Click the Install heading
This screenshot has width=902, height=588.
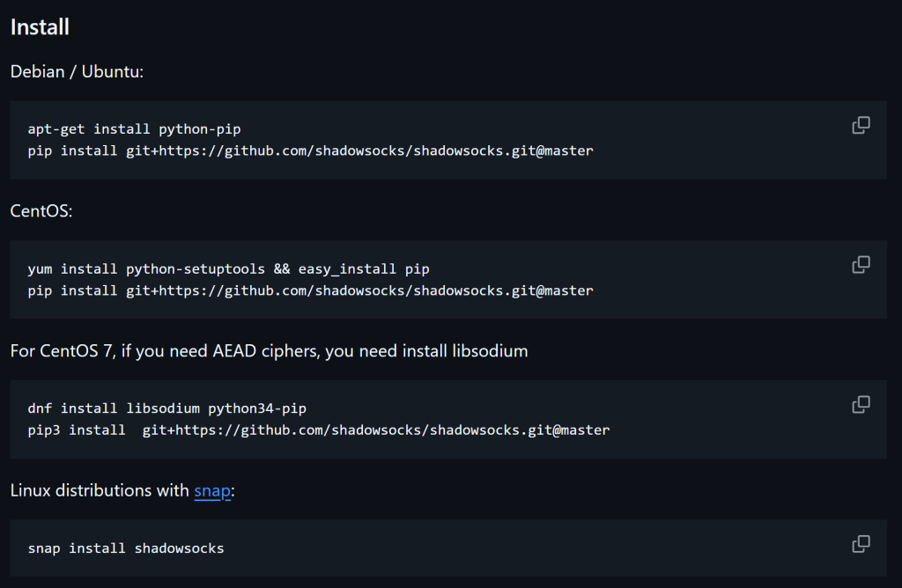pyautogui.click(x=40, y=27)
